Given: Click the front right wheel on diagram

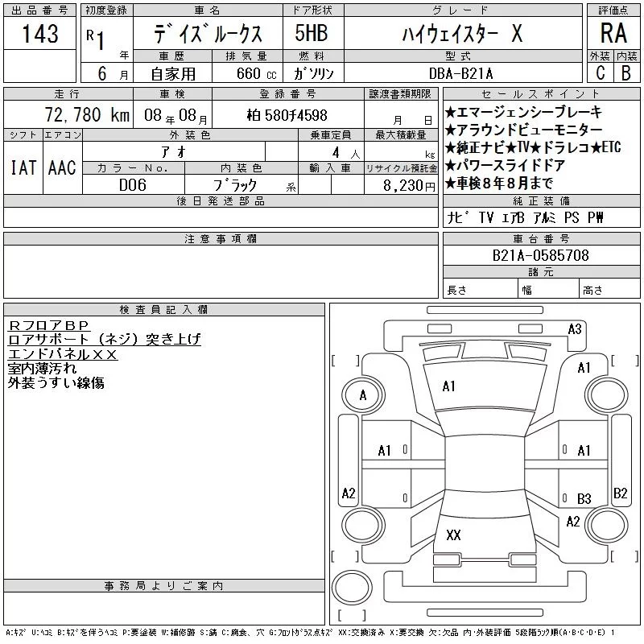Looking at the screenshot, I should tap(607, 395).
